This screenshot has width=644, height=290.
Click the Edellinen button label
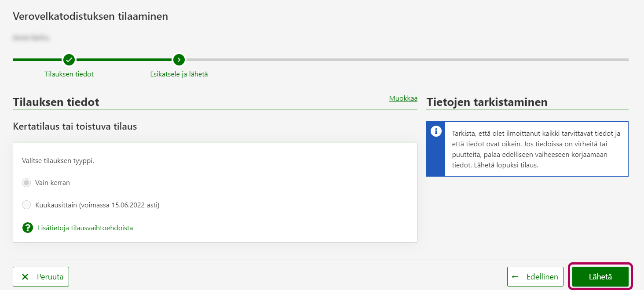(542, 277)
